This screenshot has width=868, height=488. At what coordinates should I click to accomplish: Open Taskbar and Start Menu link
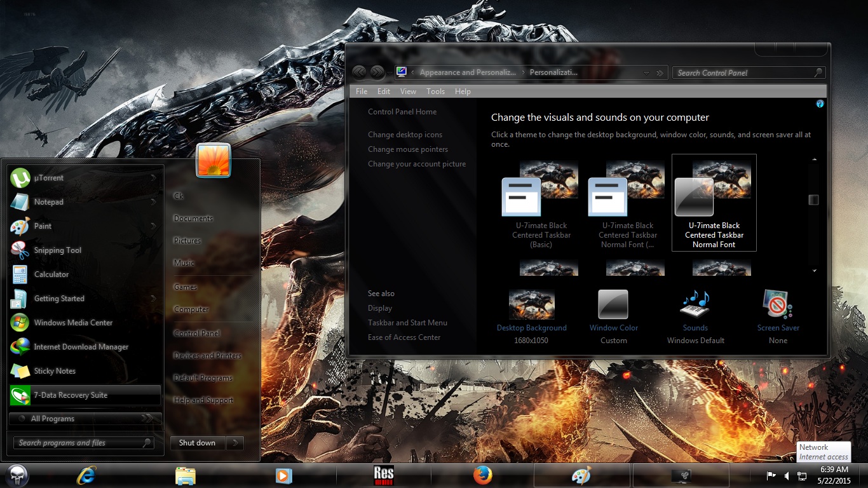(407, 323)
